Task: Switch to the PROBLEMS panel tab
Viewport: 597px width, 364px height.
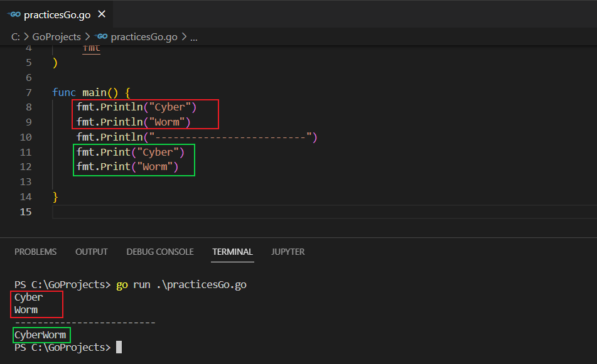Action: click(35, 252)
